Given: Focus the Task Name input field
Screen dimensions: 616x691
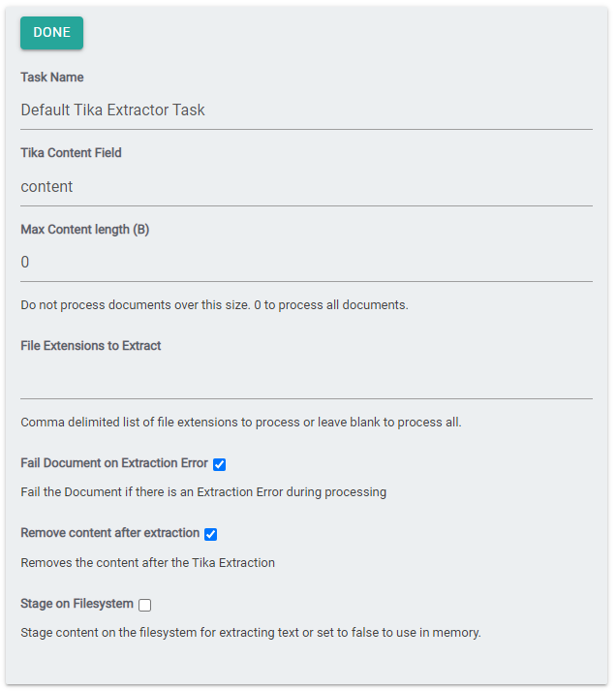Looking at the screenshot, I should coord(306,110).
